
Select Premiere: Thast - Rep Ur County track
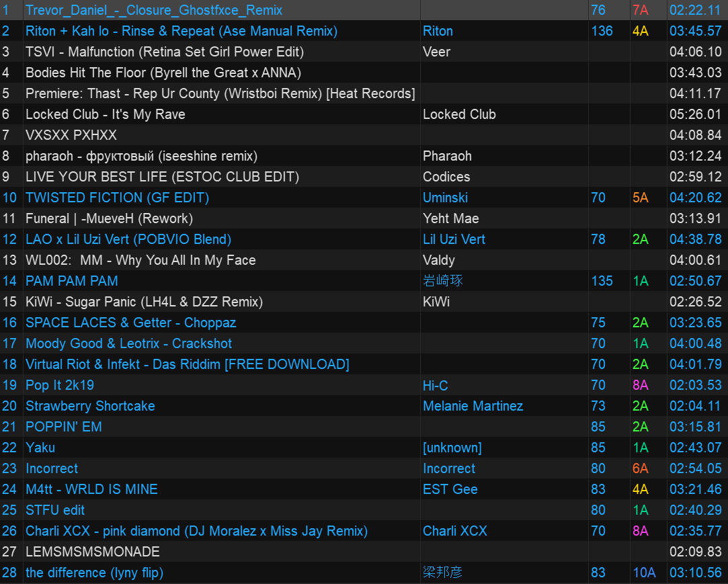click(220, 94)
